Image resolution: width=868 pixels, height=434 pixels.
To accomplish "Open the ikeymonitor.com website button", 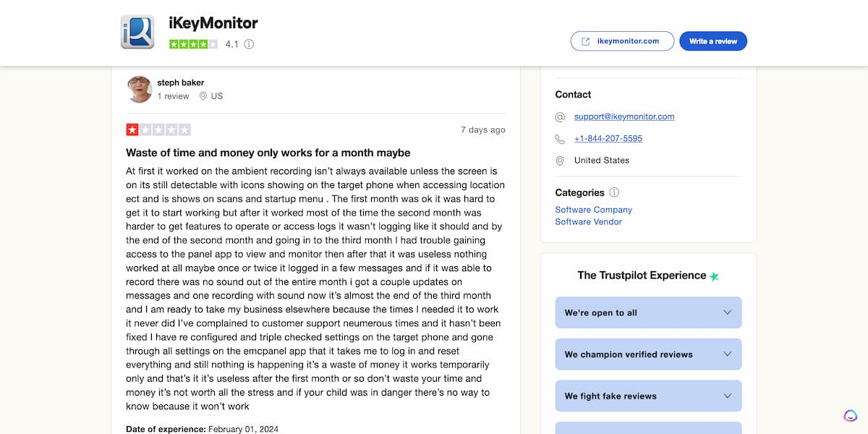I will point(622,41).
